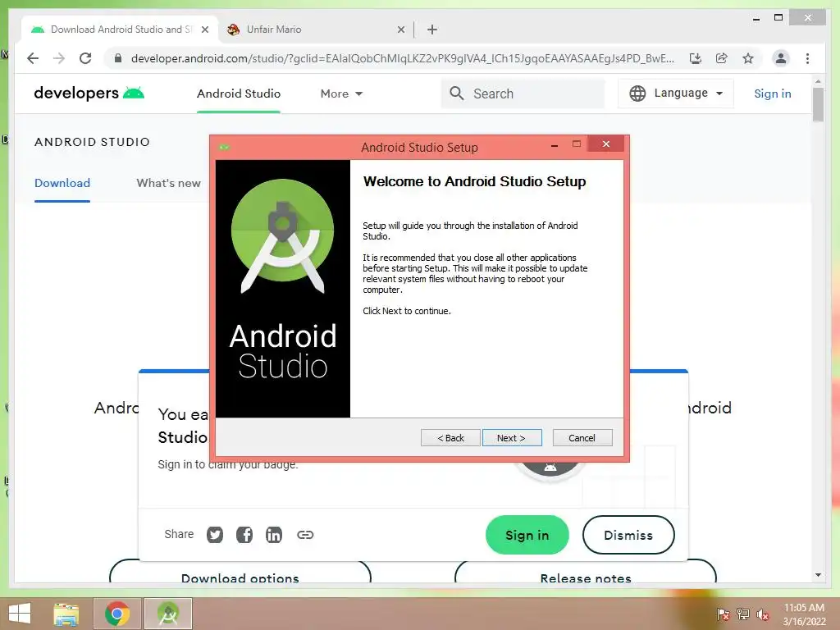The width and height of the screenshot is (840, 630).
Task: Select the Download Android Studio tab
Action: (119, 30)
